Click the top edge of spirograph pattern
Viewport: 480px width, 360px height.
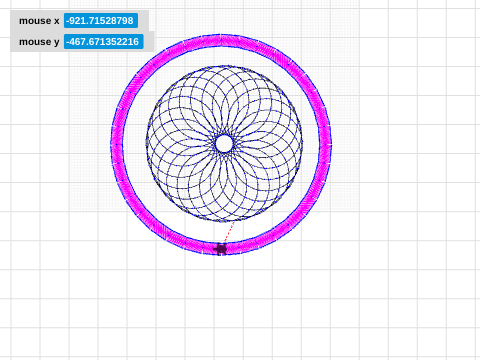224,66
